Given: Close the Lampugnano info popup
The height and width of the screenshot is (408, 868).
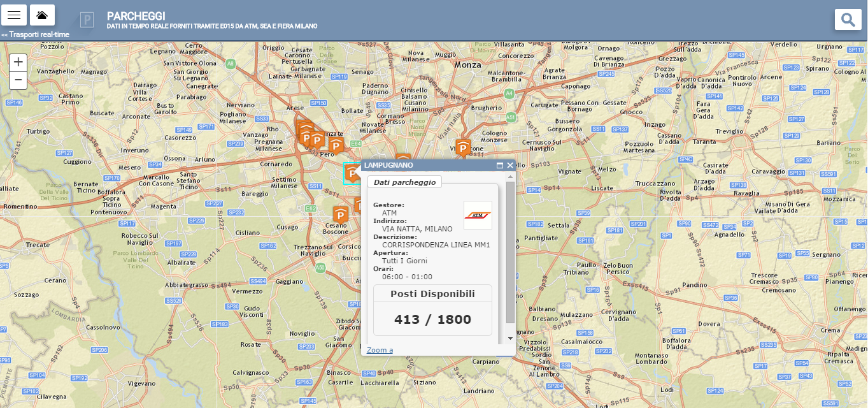Looking at the screenshot, I should tap(510, 165).
